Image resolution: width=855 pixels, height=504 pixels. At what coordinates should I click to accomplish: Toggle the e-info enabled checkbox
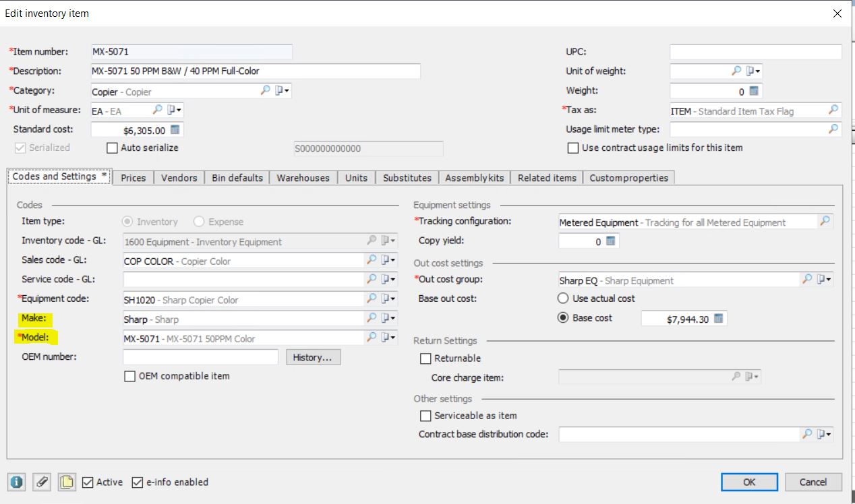tap(138, 482)
